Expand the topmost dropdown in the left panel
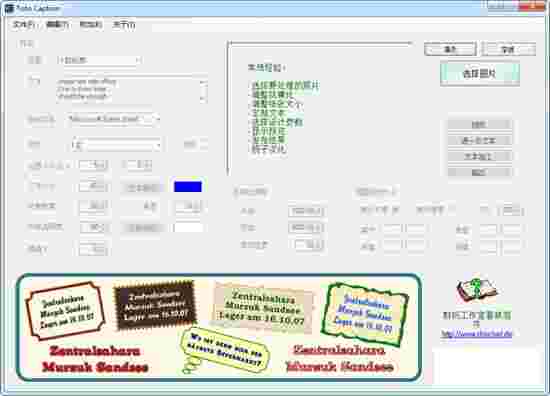The height and width of the screenshot is (396, 550). (x=138, y=60)
